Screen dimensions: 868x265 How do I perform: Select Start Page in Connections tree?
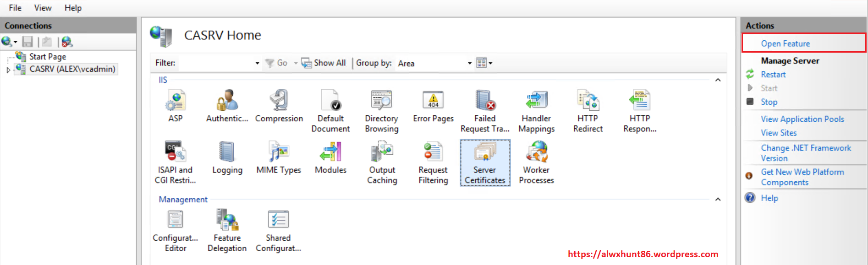[x=48, y=57]
